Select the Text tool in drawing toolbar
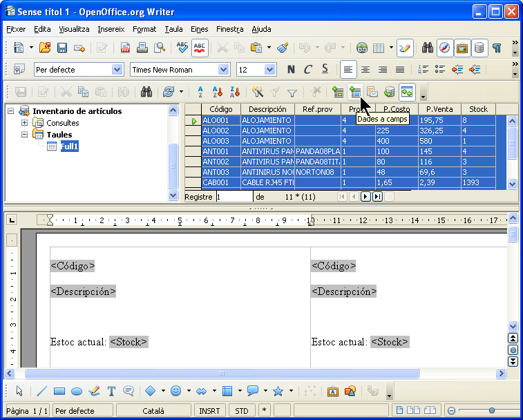Viewport: 523px width, 420px height. pos(111,391)
